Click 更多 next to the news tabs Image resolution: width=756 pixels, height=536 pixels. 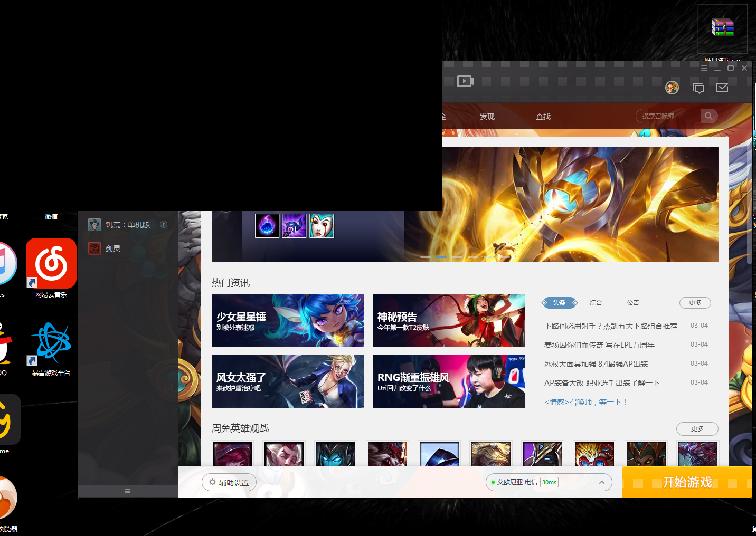coord(695,303)
